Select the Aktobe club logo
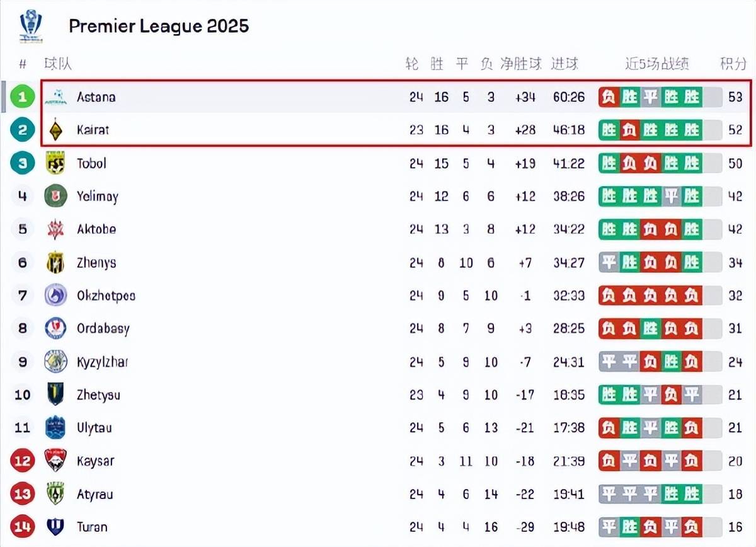 55,229
